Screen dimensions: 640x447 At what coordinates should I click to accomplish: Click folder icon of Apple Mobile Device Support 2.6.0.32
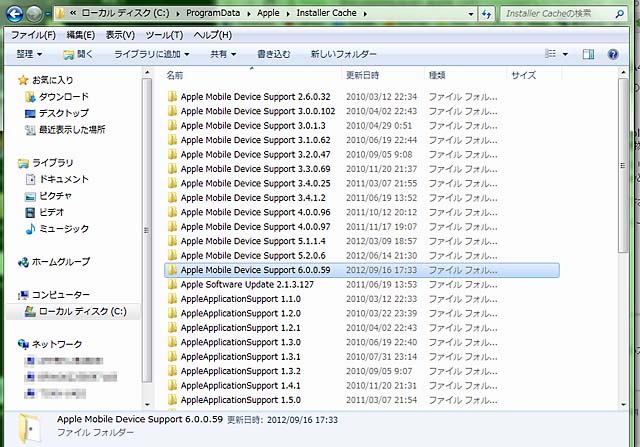pos(172,97)
